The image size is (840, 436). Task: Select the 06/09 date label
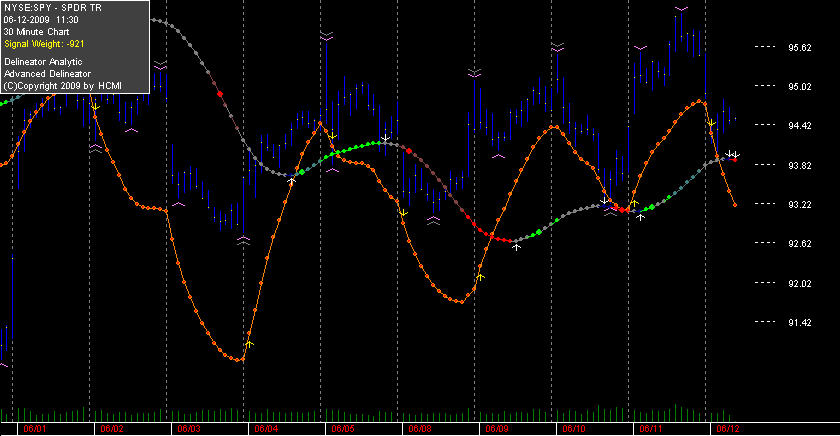point(497,429)
